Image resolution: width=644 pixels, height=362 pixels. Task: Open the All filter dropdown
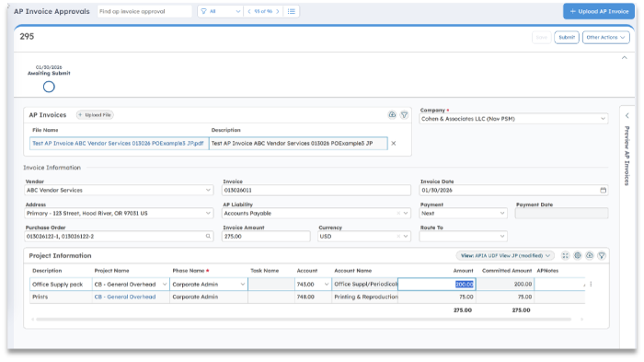point(220,12)
